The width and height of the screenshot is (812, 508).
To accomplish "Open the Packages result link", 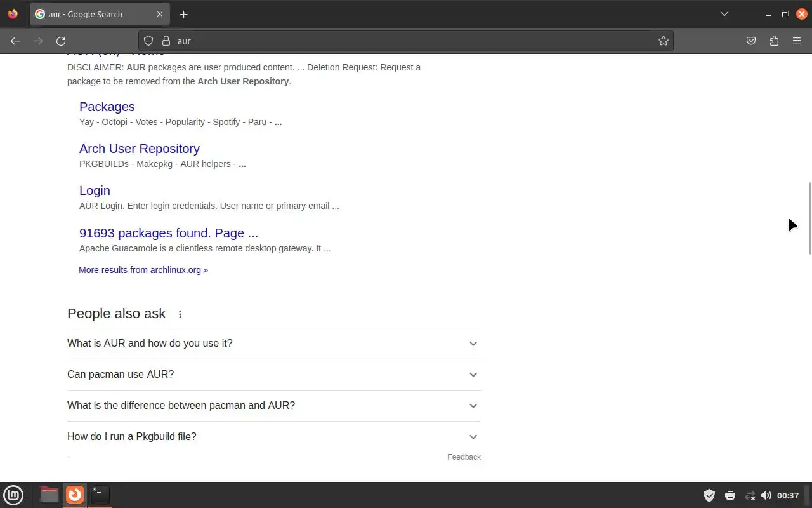I will coord(107,107).
